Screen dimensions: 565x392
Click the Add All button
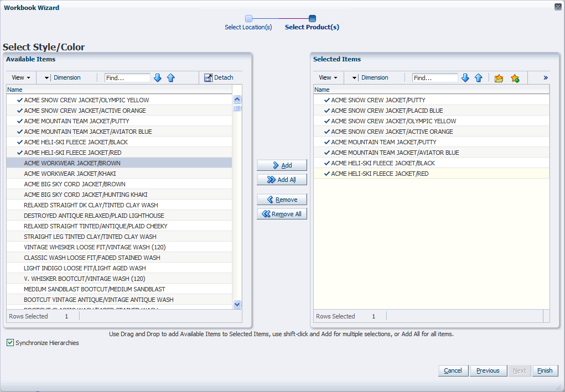click(282, 180)
